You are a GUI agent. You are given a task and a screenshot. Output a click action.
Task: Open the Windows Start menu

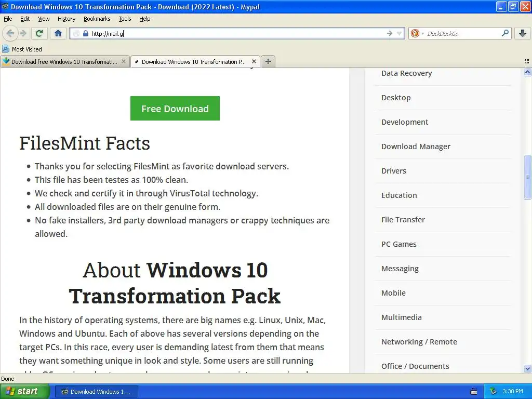point(24,392)
